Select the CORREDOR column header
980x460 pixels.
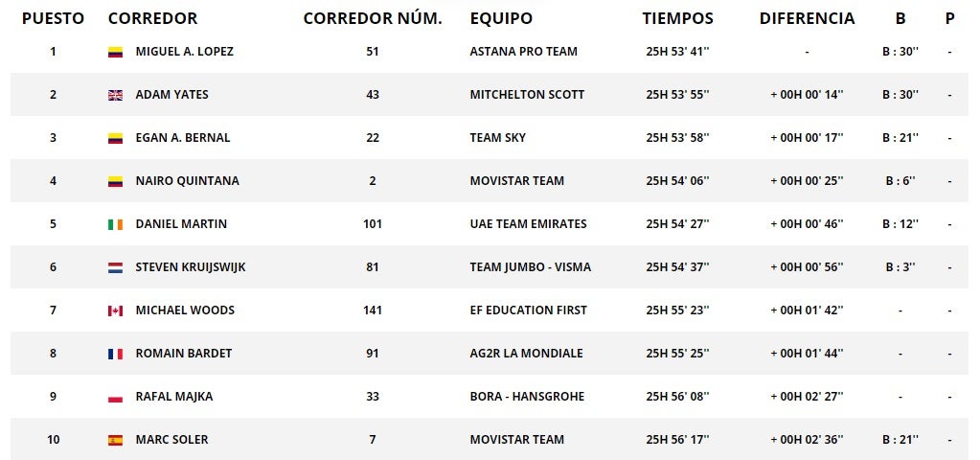(x=152, y=18)
